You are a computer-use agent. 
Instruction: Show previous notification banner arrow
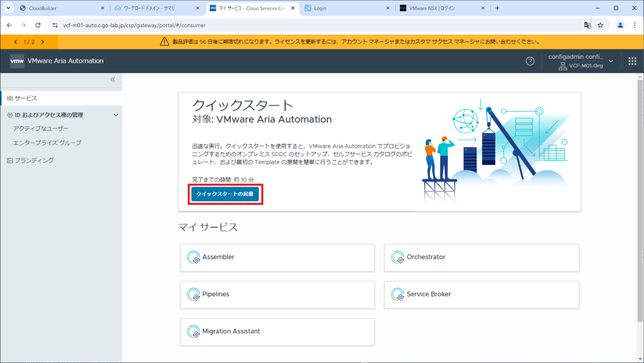(x=16, y=42)
